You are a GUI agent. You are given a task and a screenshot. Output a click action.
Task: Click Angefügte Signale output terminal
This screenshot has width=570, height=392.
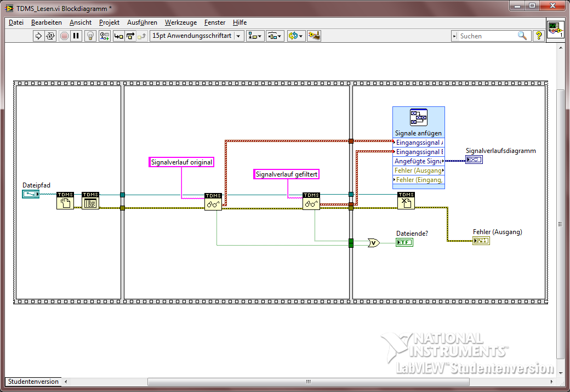419,161
